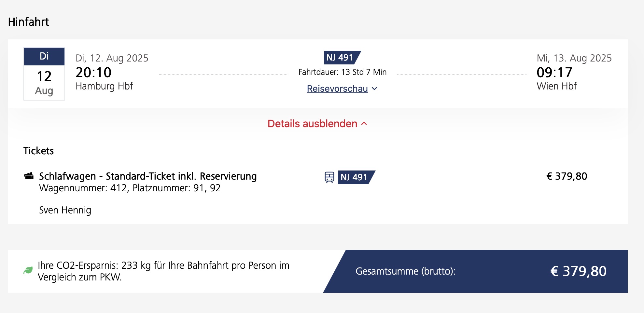Open the Reisevorschau link
Screen dimensions: 644x313
click(x=337, y=88)
